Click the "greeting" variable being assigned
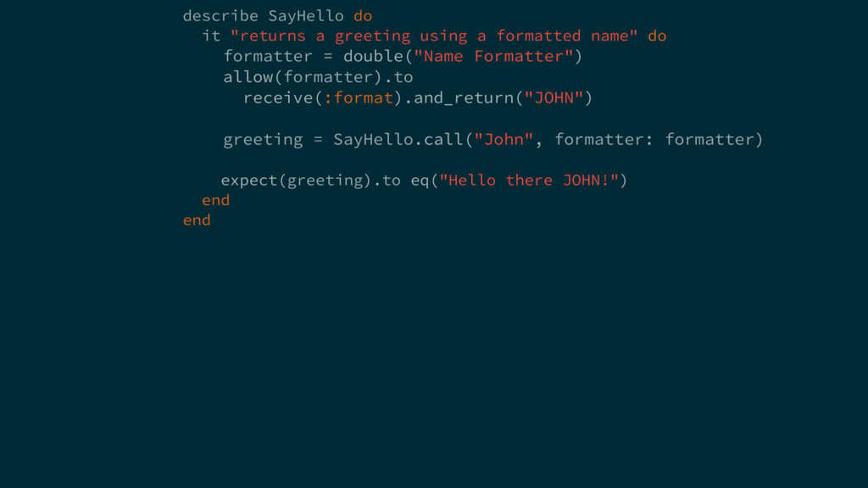This screenshot has width=868, height=488. tap(263, 139)
